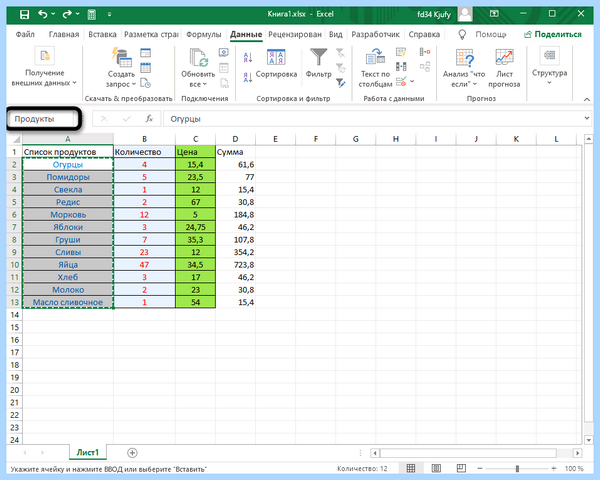The width and height of the screenshot is (600, 480).
Task: Select column header D
Action: click(235, 139)
